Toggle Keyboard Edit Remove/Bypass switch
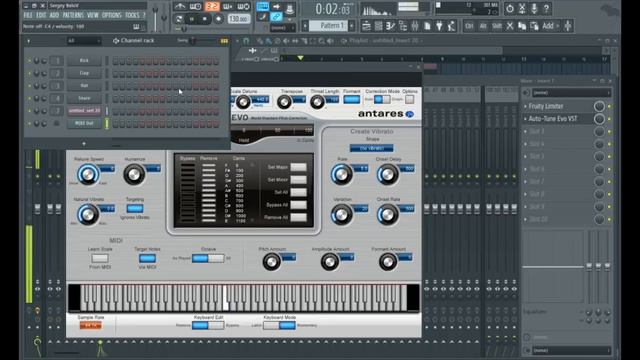The height and width of the screenshot is (360, 640). point(208,325)
